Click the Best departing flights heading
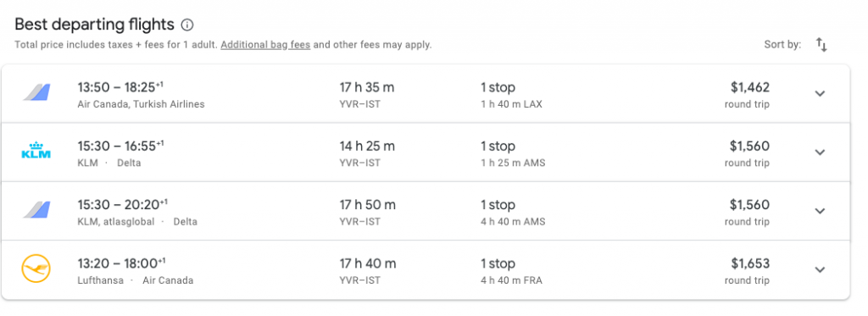 coord(94,25)
